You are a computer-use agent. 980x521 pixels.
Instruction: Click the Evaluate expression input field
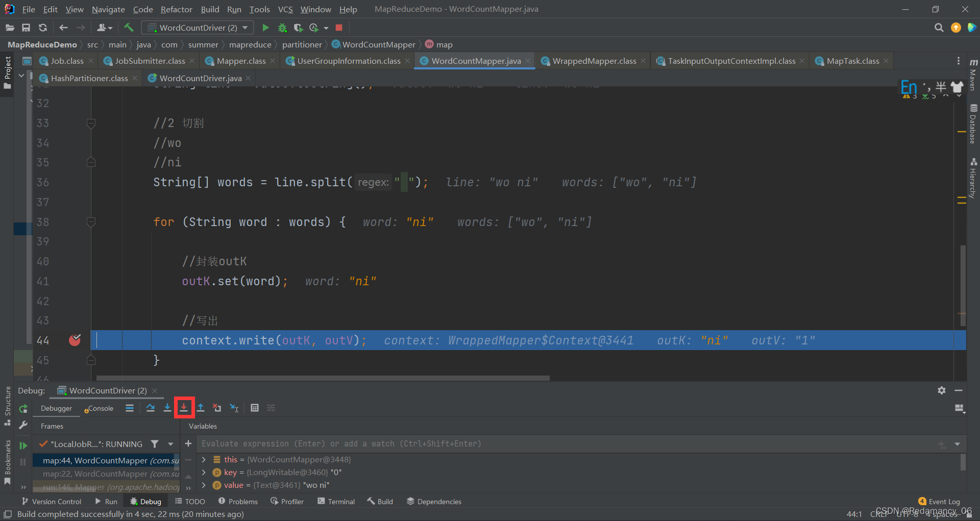(x=567, y=444)
